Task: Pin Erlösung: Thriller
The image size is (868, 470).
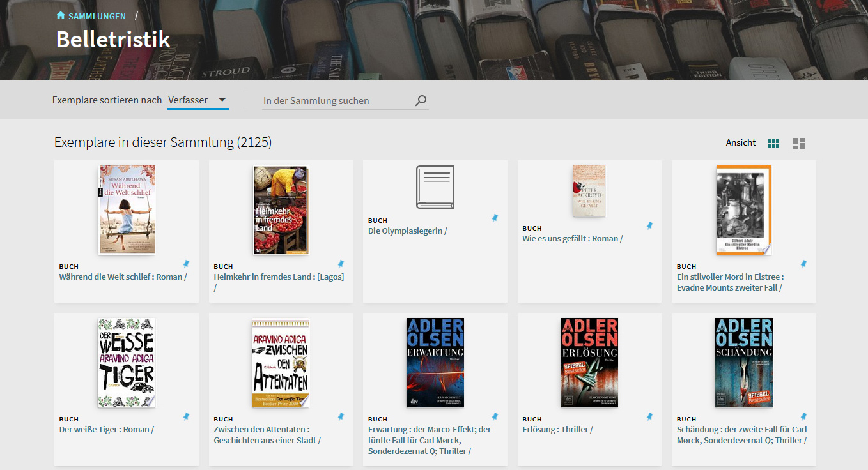Action: pyautogui.click(x=649, y=416)
